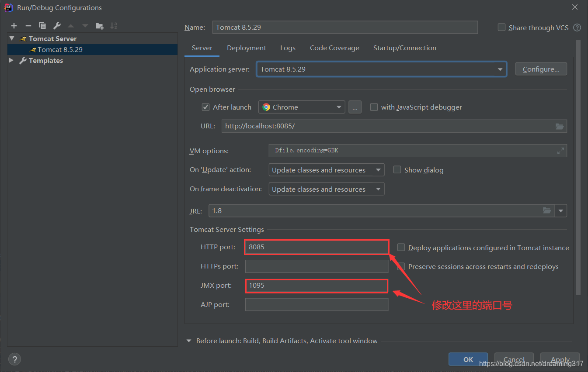The height and width of the screenshot is (372, 588).
Task: Copy the Tomcat 8.5.29 configuration
Action: click(42, 25)
